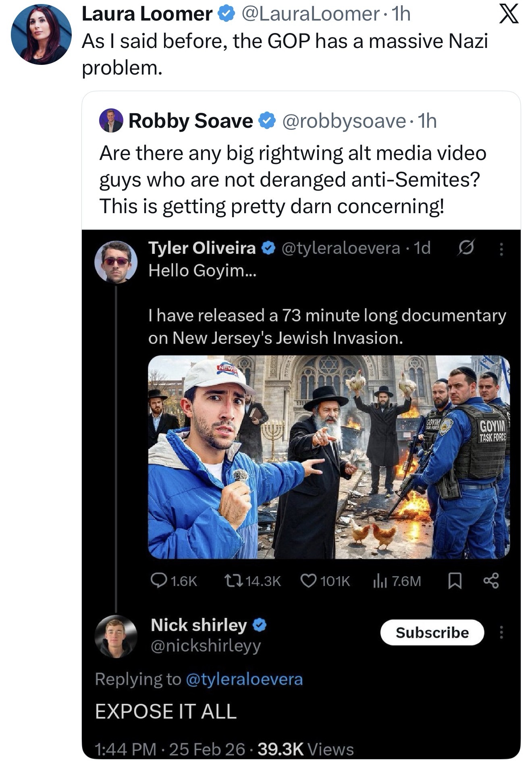532x764 pixels.
Task: Open Laura Loomer's profile picture
Action: [x=41, y=34]
